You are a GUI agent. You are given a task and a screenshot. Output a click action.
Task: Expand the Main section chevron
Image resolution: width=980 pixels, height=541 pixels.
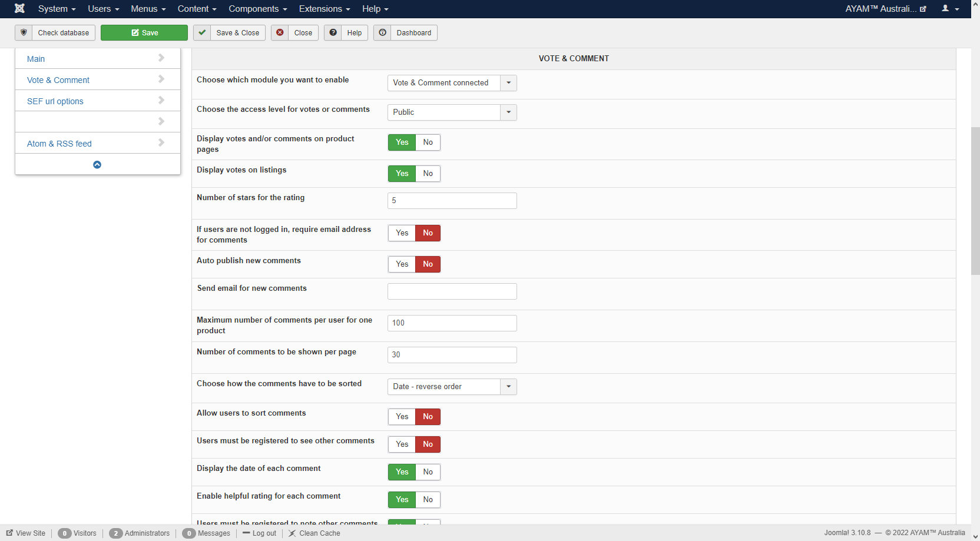(161, 58)
